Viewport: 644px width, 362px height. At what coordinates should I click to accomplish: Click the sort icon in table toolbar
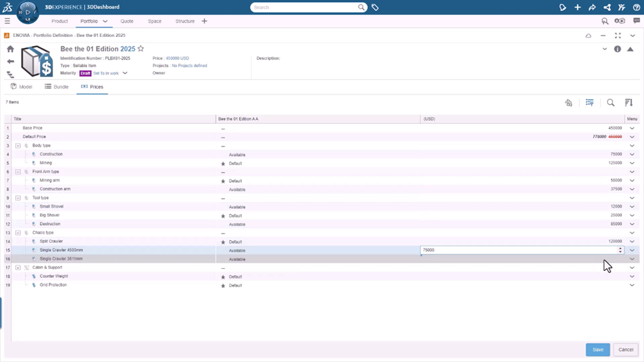[x=628, y=103]
